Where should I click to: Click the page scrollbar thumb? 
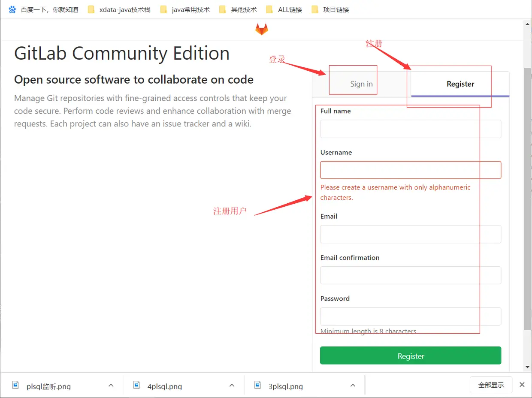(528, 199)
